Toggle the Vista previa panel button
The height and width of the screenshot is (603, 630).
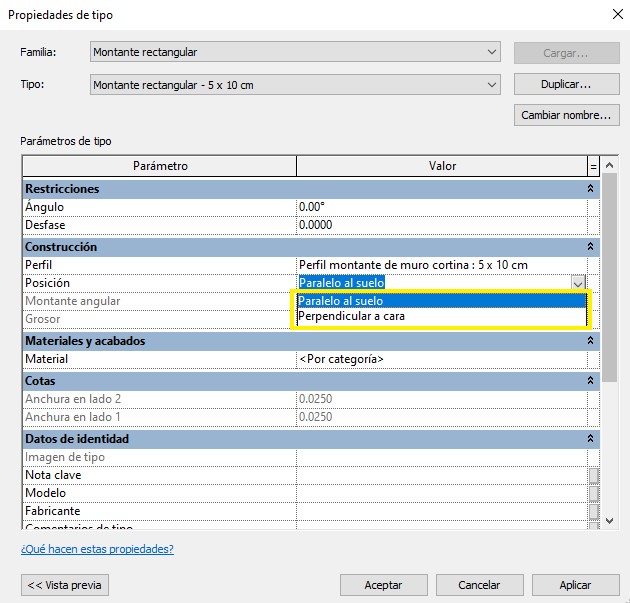coord(65,585)
